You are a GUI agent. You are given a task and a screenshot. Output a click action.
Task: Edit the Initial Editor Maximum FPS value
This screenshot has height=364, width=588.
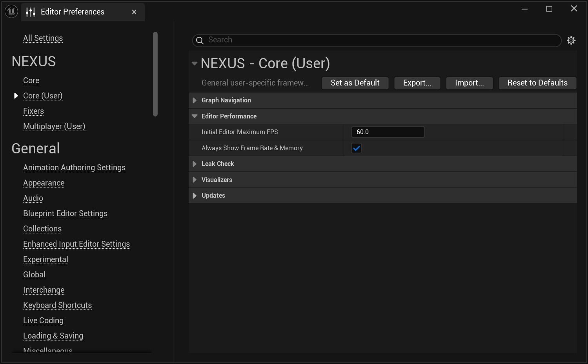coord(388,132)
